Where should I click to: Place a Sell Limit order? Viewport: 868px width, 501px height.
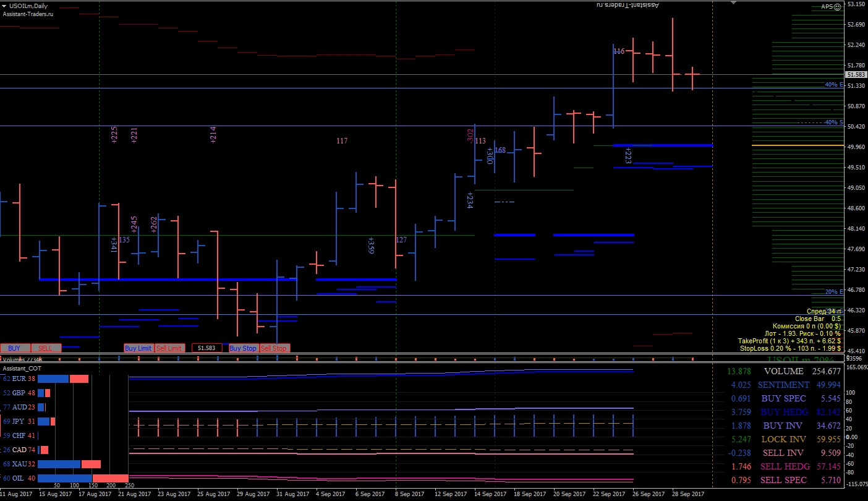(x=169, y=348)
